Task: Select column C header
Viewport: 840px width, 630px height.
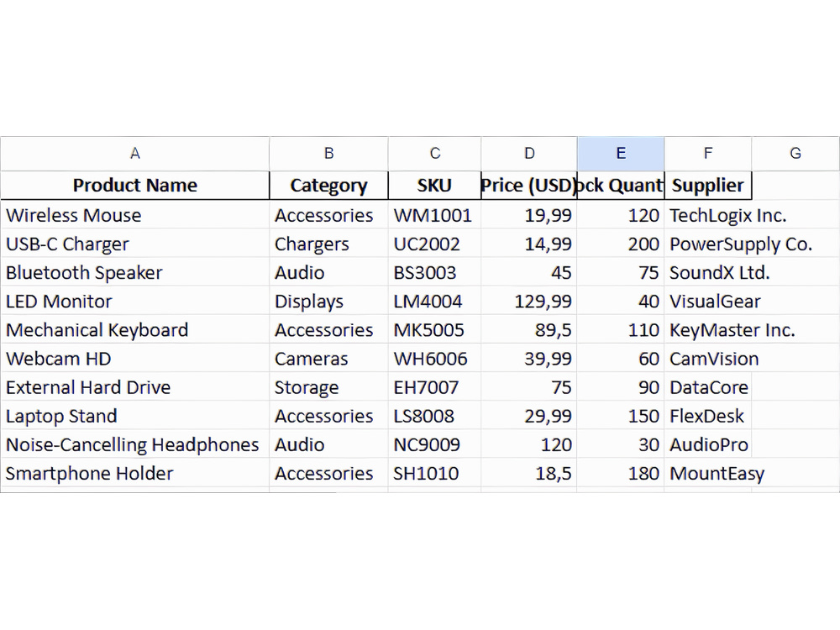Action: pyautogui.click(x=434, y=154)
